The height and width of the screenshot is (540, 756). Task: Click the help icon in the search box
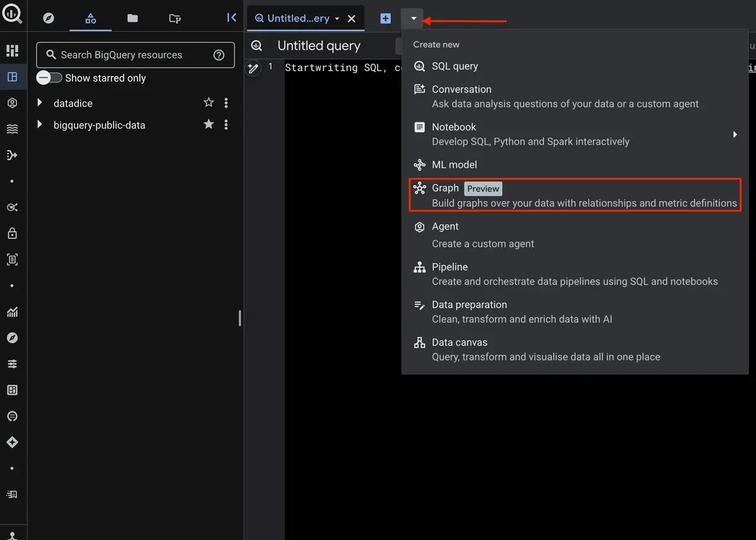(219, 55)
